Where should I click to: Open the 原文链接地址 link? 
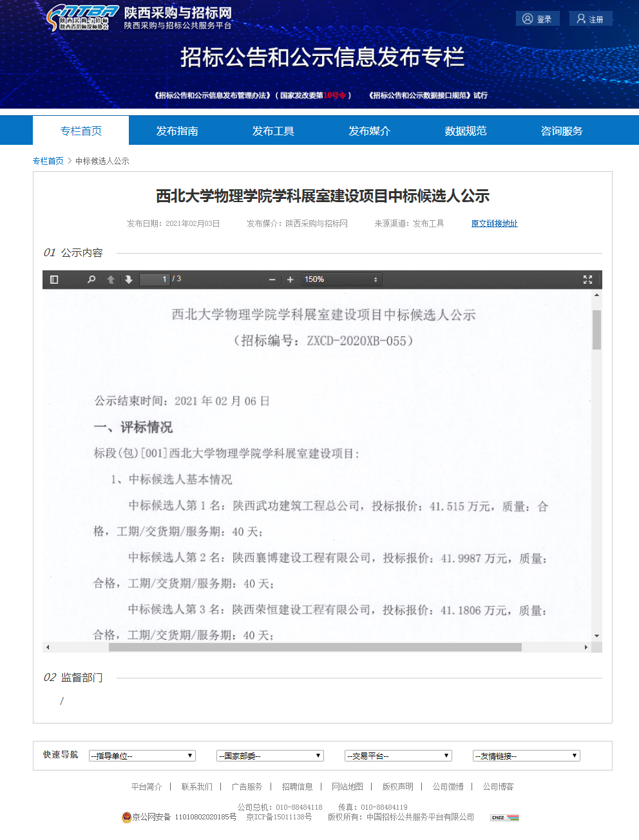click(494, 223)
